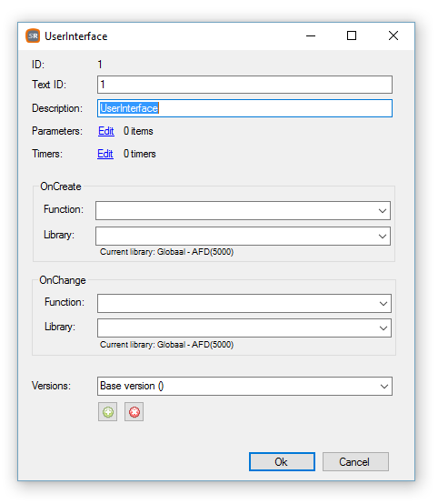Confirm the dialog with Ok
438x504 pixels.
point(282,462)
